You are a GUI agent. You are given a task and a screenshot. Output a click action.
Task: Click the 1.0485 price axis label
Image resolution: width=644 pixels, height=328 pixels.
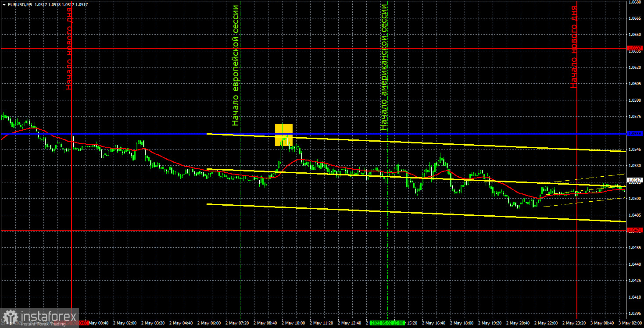point(634,215)
